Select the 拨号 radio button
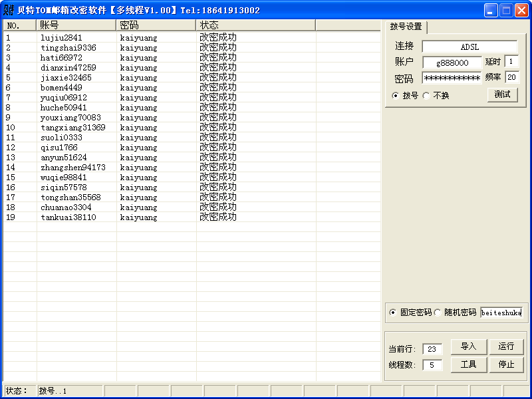This screenshot has height=399, width=532. pos(396,95)
